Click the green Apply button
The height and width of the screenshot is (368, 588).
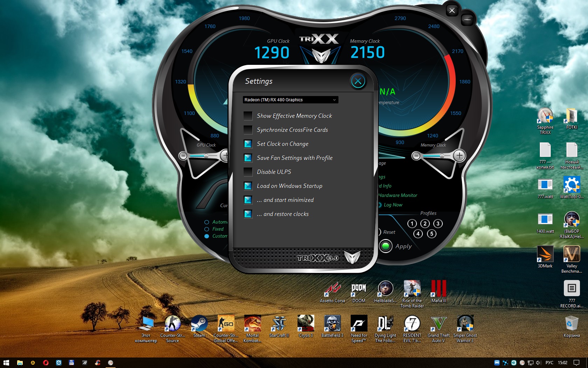(x=386, y=246)
